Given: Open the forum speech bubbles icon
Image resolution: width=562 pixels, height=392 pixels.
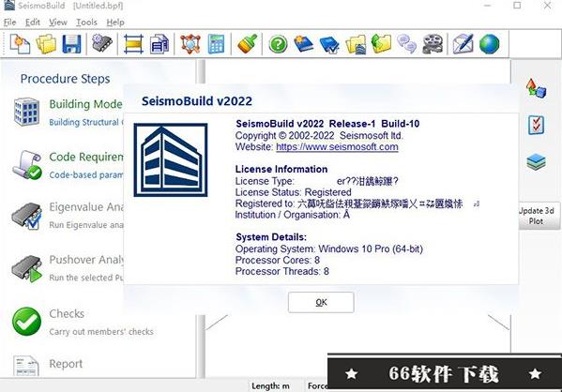Looking at the screenshot, I should (407, 44).
